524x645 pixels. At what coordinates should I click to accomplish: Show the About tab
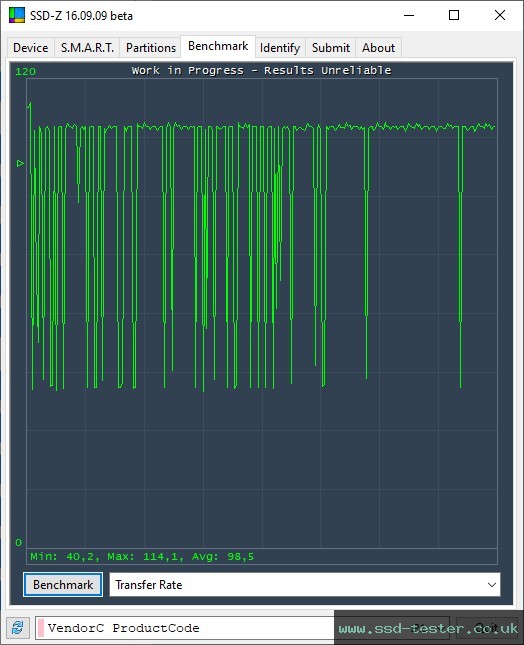(378, 48)
